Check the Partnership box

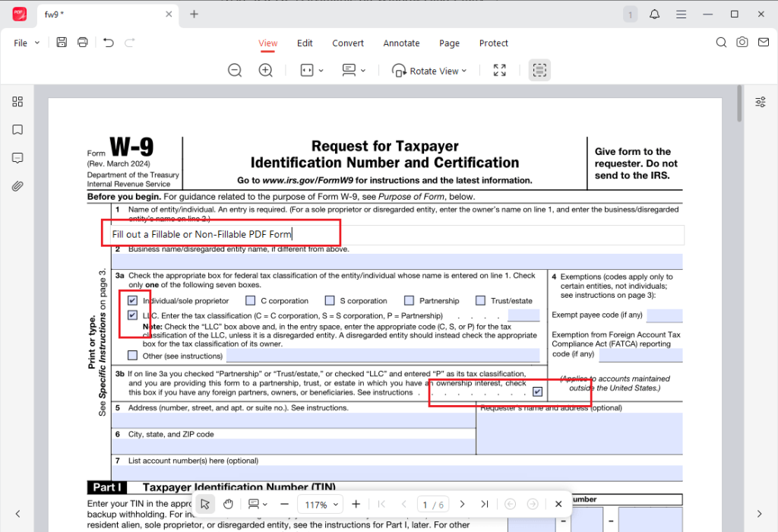click(410, 301)
